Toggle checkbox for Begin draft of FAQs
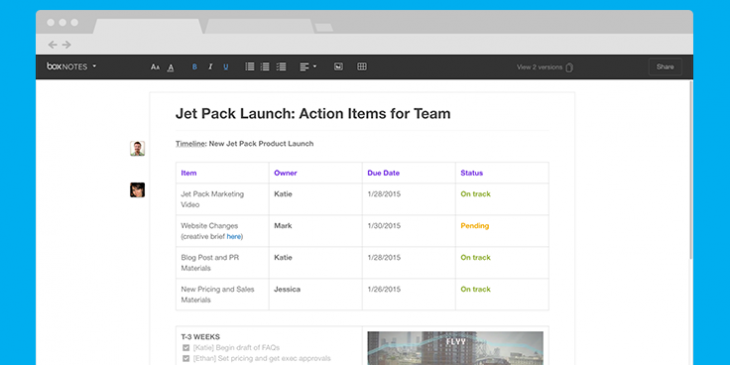The width and height of the screenshot is (730, 365). 186,348
